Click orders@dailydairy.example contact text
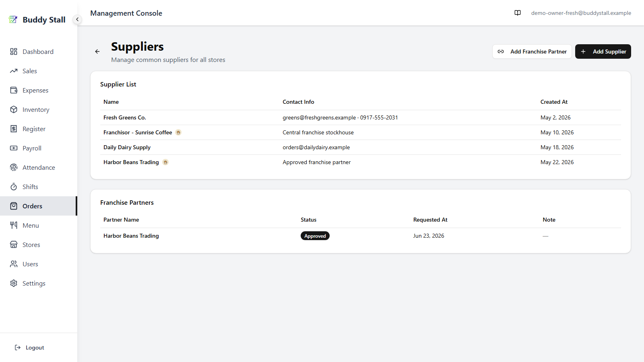 click(x=316, y=147)
